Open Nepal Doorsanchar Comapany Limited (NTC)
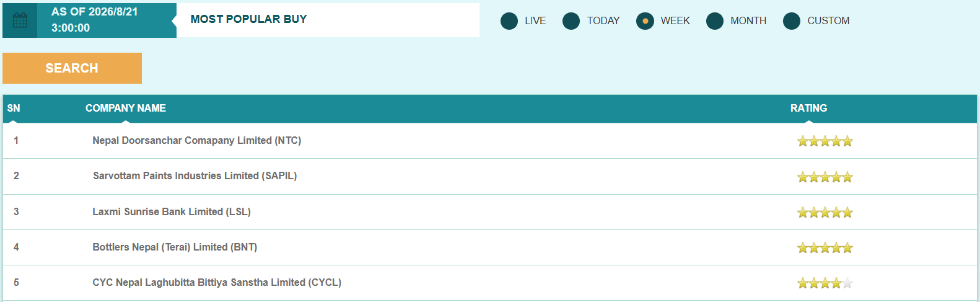Viewport: 980px width, 302px height. tap(197, 141)
